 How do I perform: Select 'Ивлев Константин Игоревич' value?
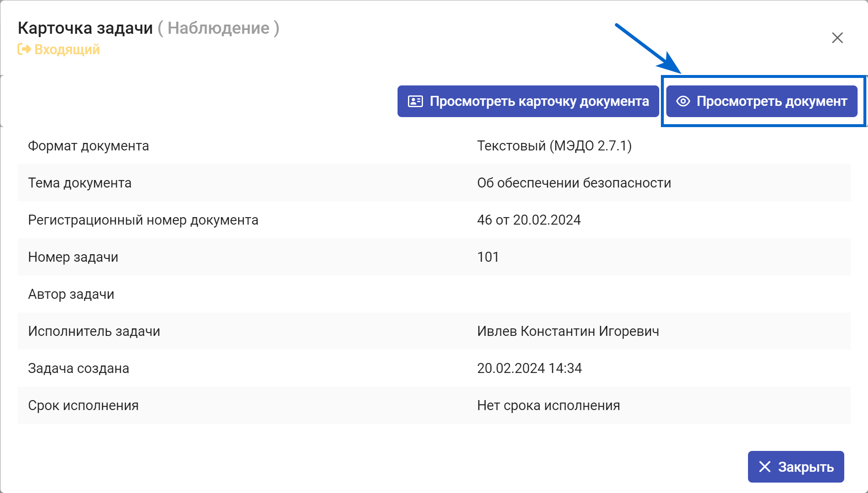(568, 331)
